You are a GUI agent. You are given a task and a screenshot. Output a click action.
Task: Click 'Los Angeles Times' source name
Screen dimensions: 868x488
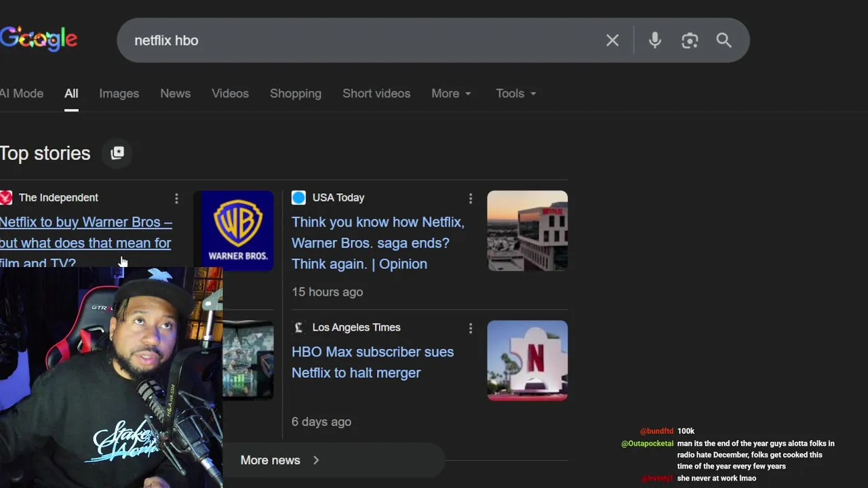(x=356, y=327)
